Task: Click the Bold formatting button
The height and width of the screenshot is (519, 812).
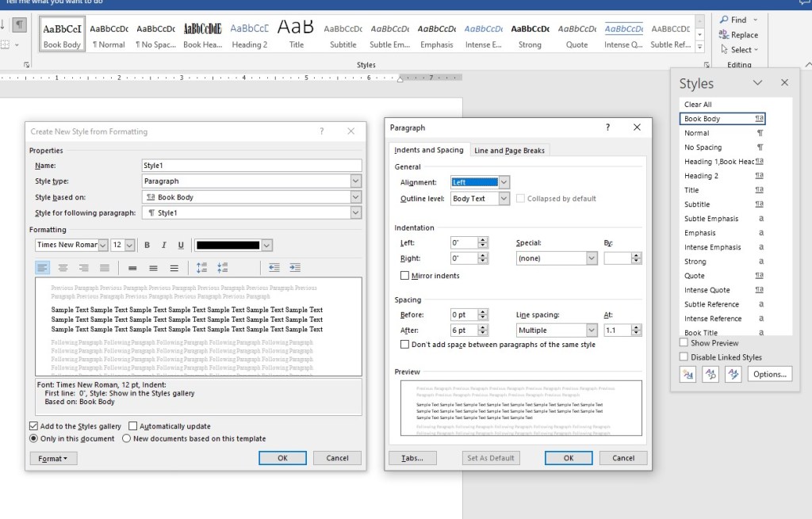Action: (x=147, y=246)
